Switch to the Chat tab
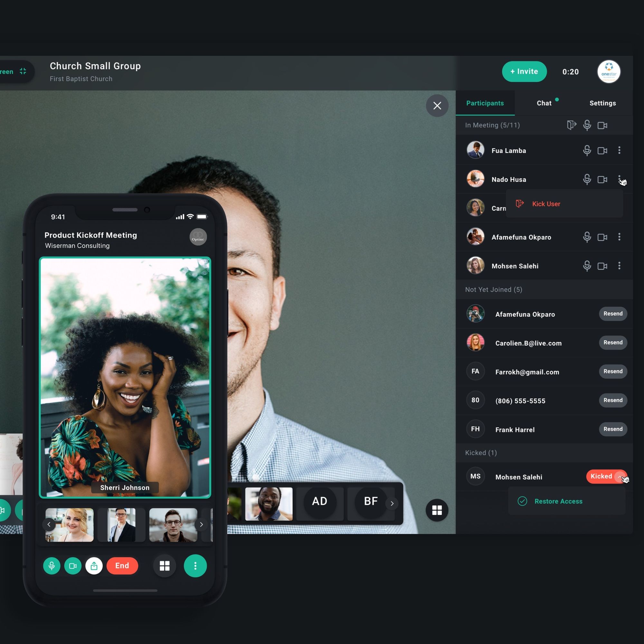 (x=544, y=103)
